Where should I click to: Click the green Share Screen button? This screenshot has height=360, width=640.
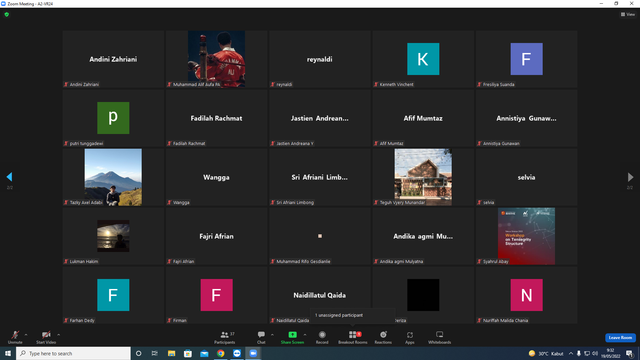[x=292, y=337]
